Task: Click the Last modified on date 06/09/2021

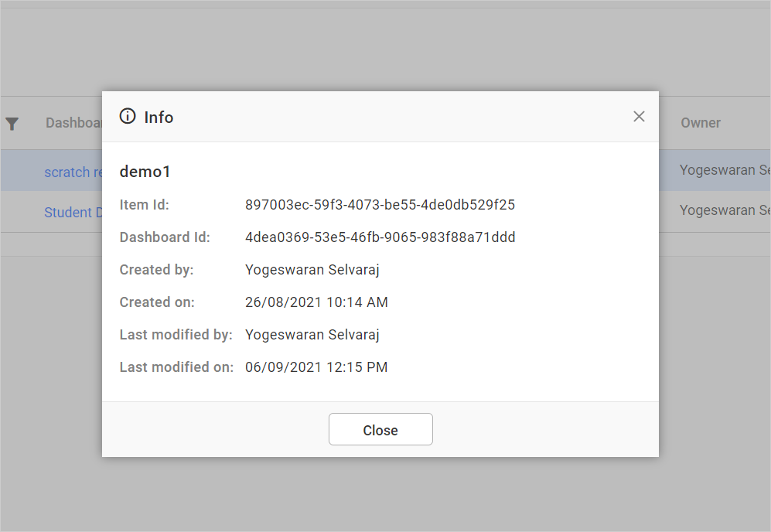Action: 316,367
